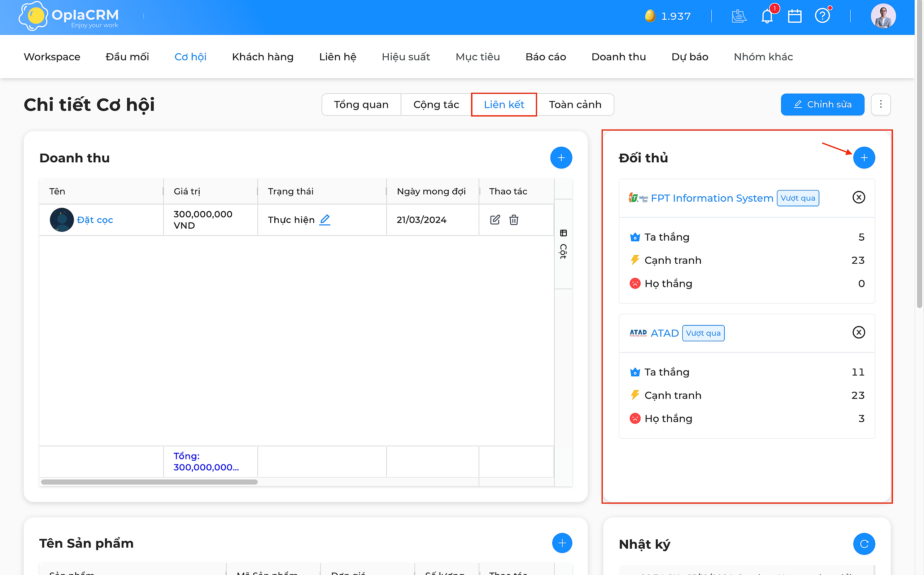Open the three-dot more options menu
Image resolution: width=924 pixels, height=575 pixels.
pos(881,104)
